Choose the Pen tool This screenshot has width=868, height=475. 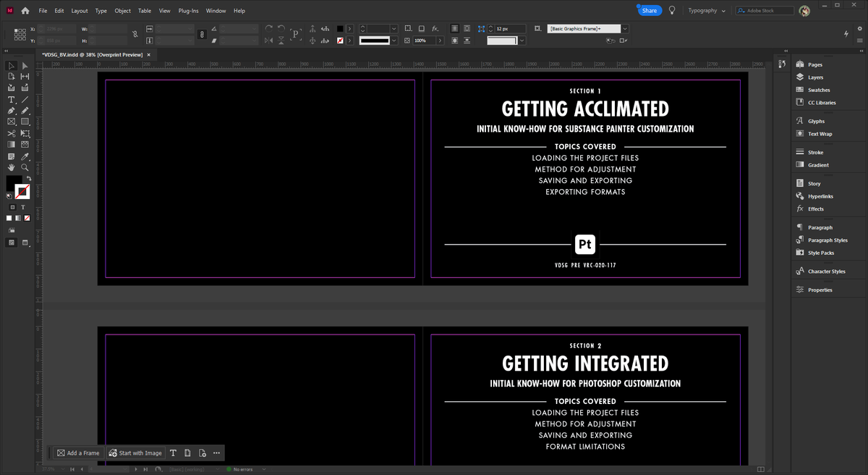point(11,111)
